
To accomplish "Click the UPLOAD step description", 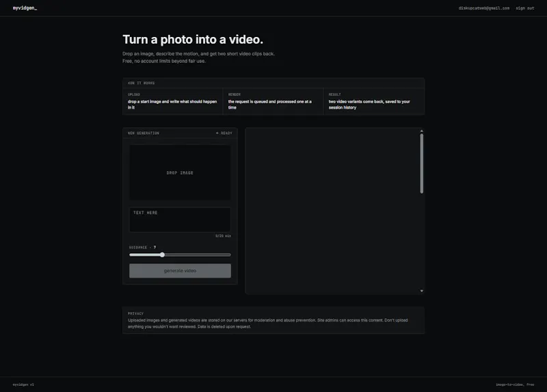I will pos(172,105).
